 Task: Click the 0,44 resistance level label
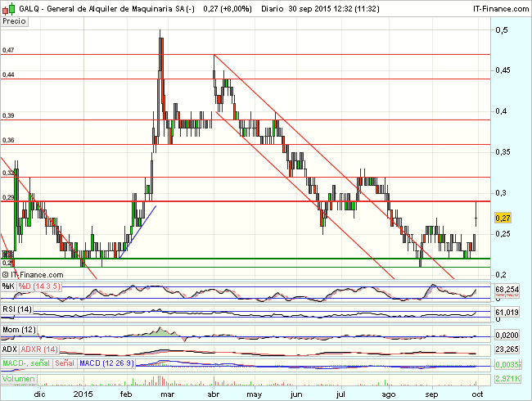[8, 74]
